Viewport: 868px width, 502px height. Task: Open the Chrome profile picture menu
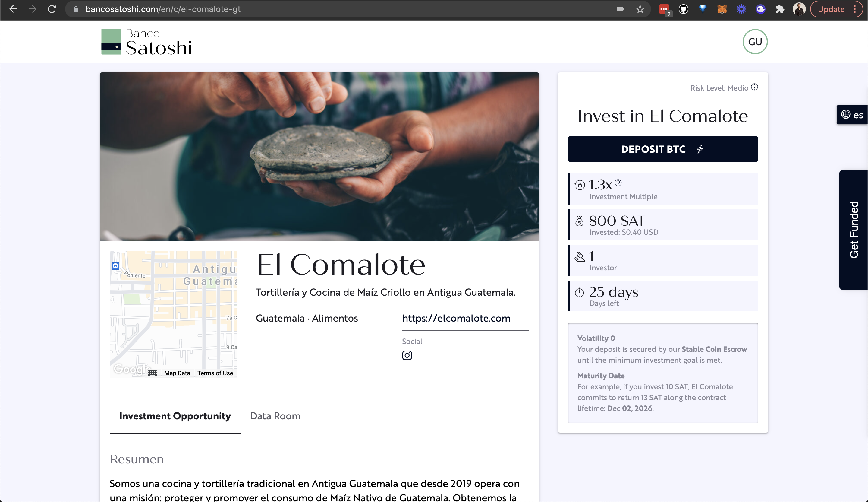(799, 9)
